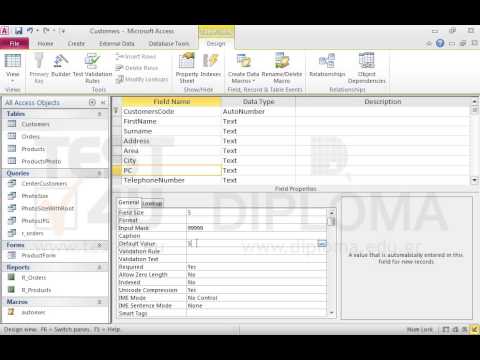Image resolution: width=480 pixels, height=360 pixels.
Task: Select the General properties tab
Action: pos(129,203)
